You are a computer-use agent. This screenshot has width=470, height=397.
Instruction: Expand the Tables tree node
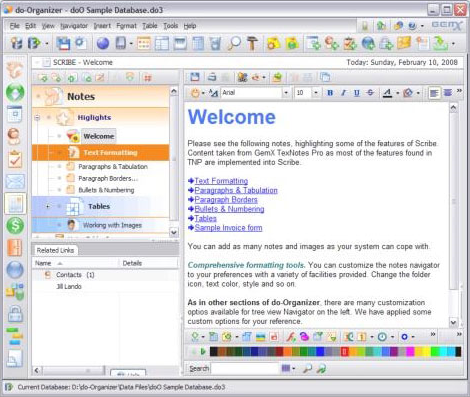click(x=48, y=206)
